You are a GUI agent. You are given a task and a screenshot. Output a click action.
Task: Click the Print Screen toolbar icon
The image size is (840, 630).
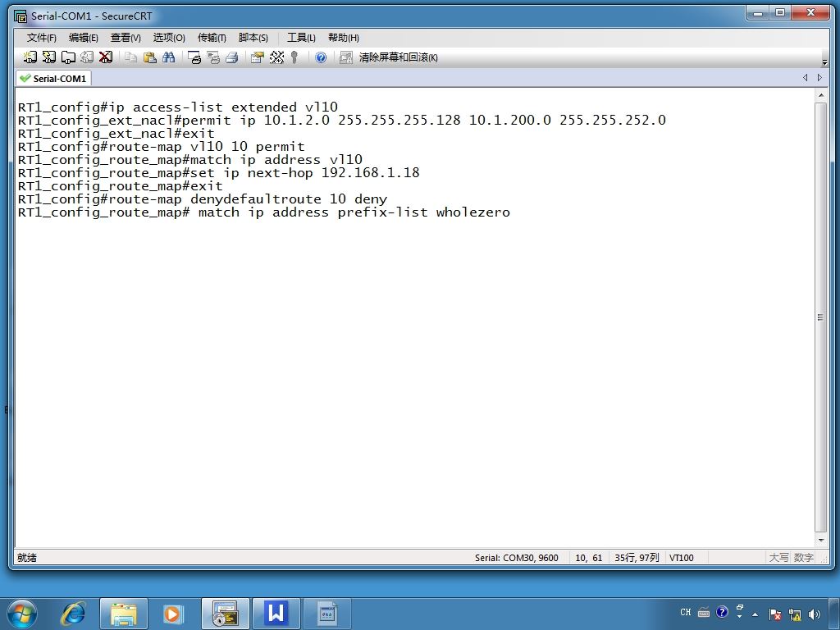click(194, 57)
